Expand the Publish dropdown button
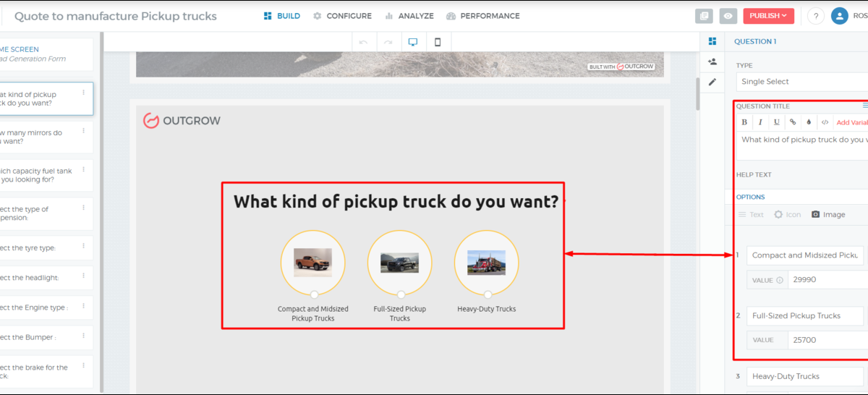The image size is (868, 395). 768,16
